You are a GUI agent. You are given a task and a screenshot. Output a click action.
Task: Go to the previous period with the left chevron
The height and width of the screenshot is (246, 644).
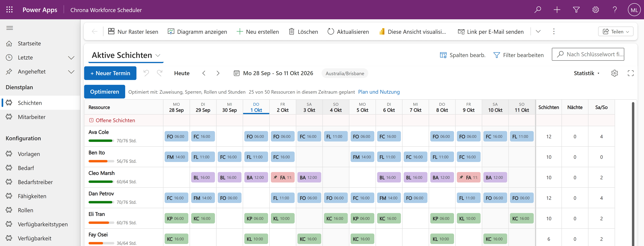pyautogui.click(x=204, y=73)
